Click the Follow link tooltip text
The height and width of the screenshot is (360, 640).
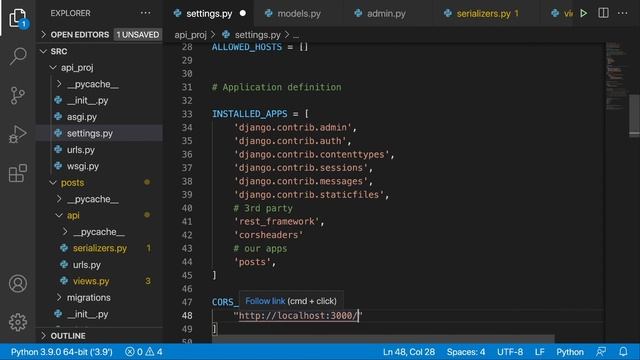tap(265, 301)
